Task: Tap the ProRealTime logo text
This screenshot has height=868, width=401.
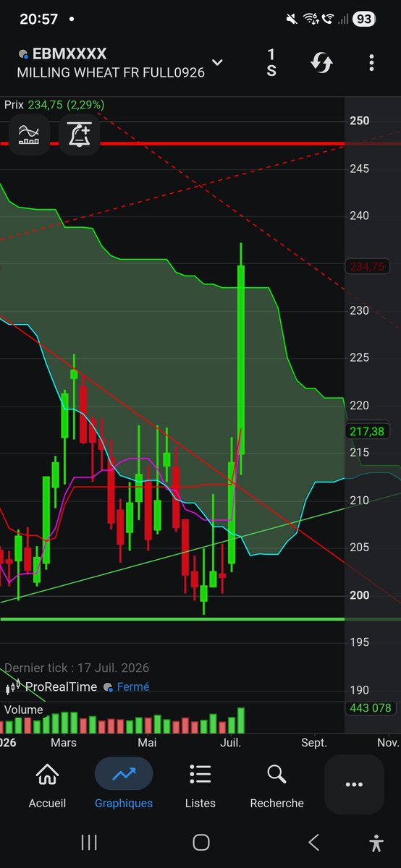Action: coord(61,686)
